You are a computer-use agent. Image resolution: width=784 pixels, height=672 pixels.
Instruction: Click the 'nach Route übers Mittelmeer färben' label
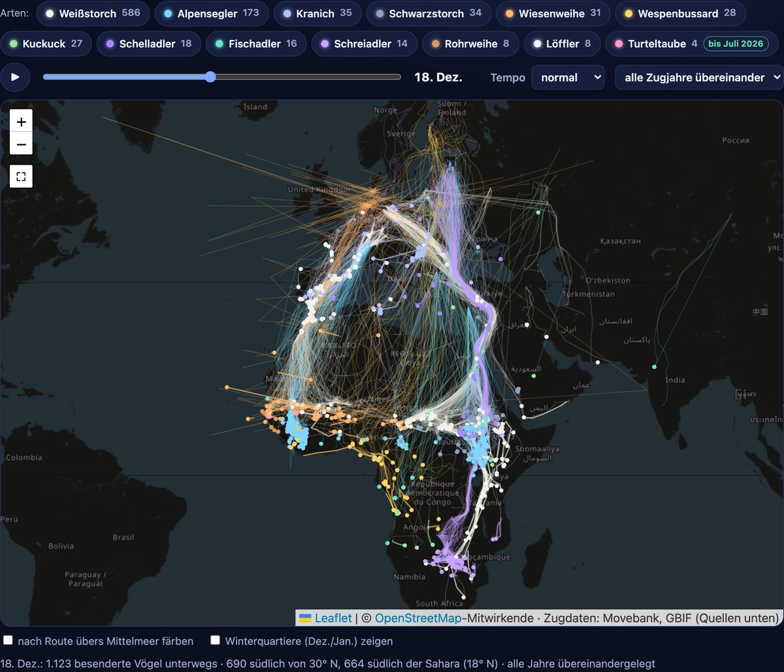[106, 641]
